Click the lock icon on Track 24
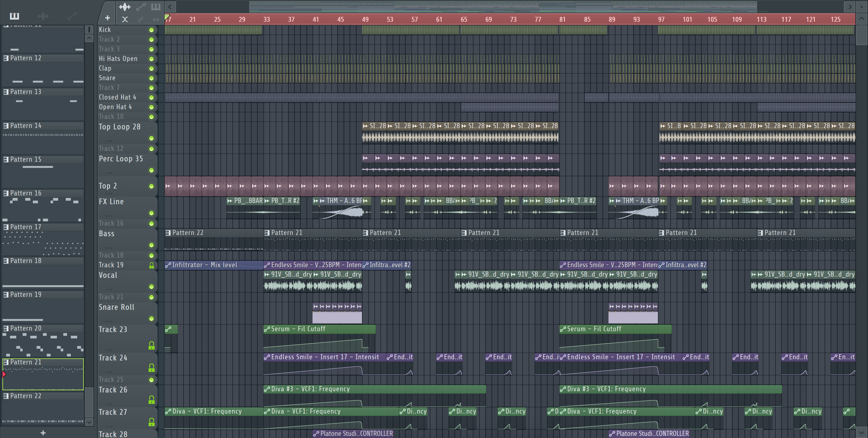 [x=152, y=367]
